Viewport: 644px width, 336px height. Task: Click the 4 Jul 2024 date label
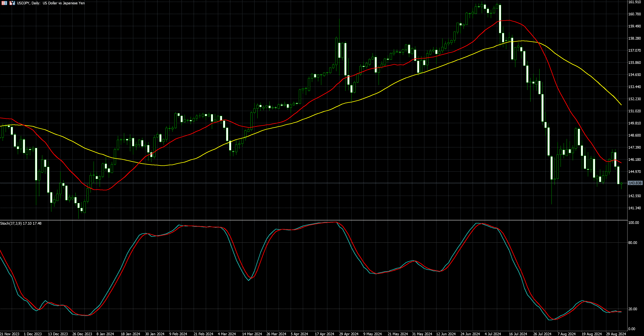point(493,334)
